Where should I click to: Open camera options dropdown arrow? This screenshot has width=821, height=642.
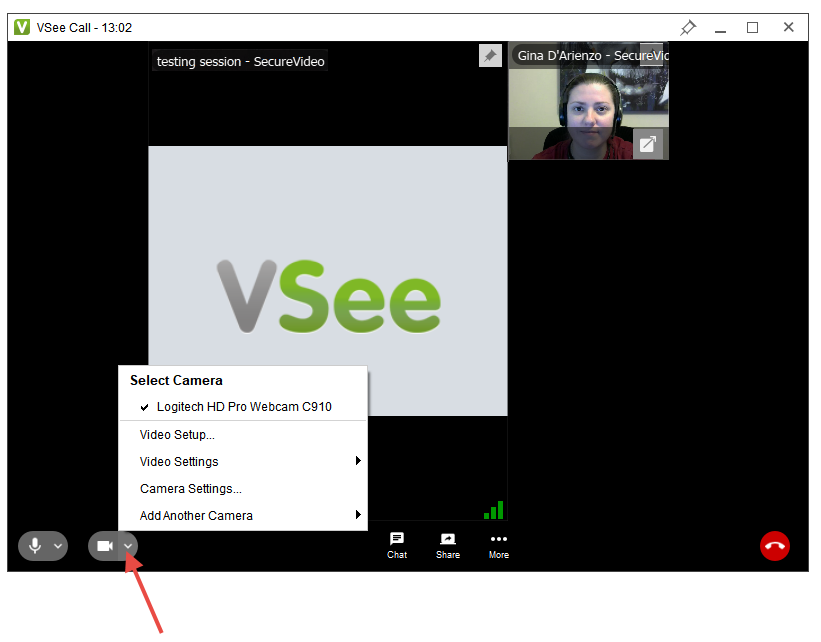128,546
